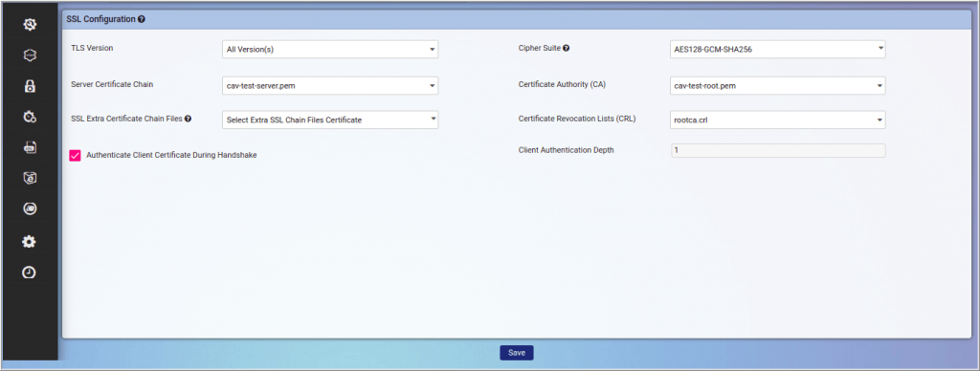Click the circular HD badge sidebar icon

point(30,209)
